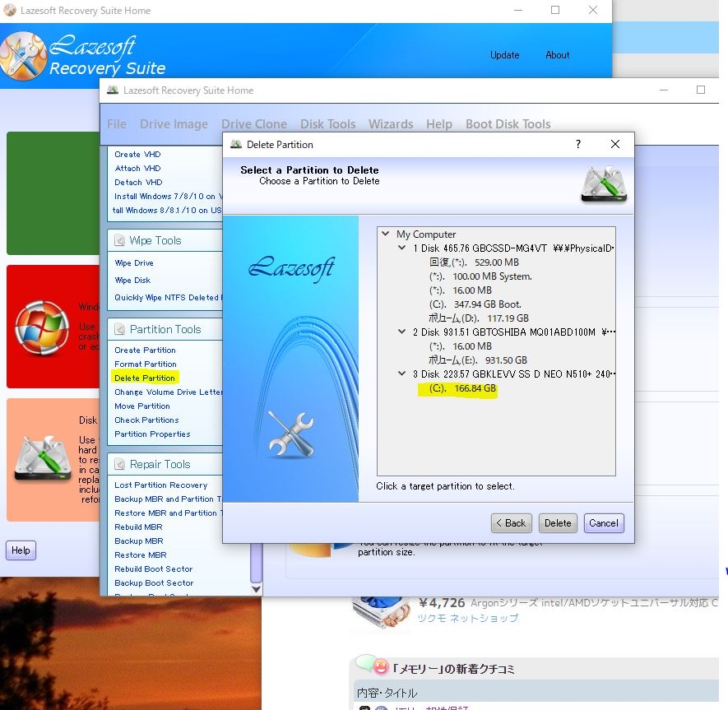Viewport: 728px width, 710px height.
Task: Select the 100.00 MB System partition
Action: coord(480,276)
